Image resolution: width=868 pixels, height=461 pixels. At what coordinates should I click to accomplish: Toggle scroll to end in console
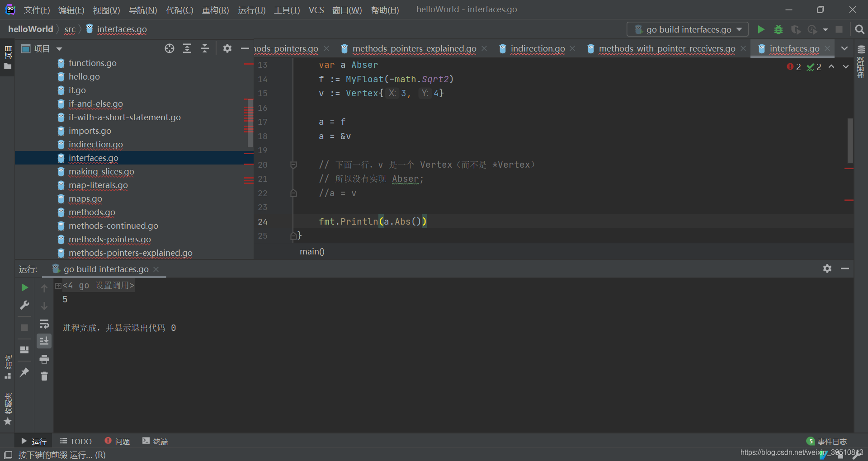click(44, 341)
